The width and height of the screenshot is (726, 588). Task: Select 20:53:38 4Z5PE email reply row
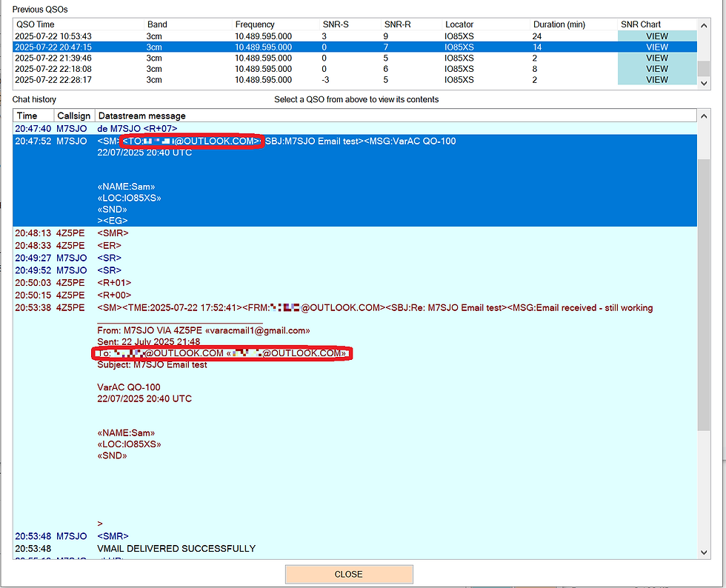click(355, 415)
